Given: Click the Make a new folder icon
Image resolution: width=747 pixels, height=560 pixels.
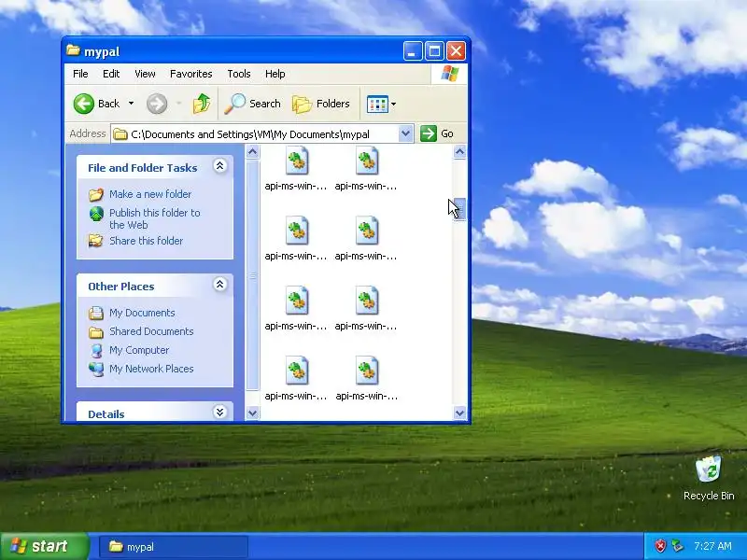Looking at the screenshot, I should click(x=96, y=194).
